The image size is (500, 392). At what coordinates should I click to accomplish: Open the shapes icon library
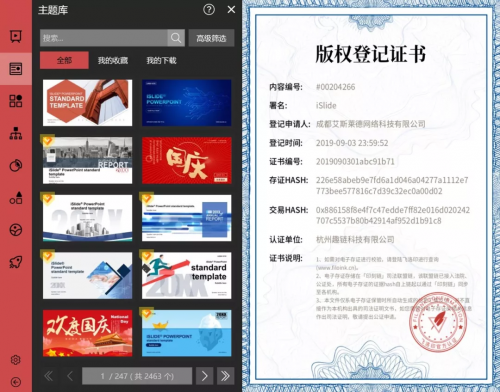[x=16, y=198]
